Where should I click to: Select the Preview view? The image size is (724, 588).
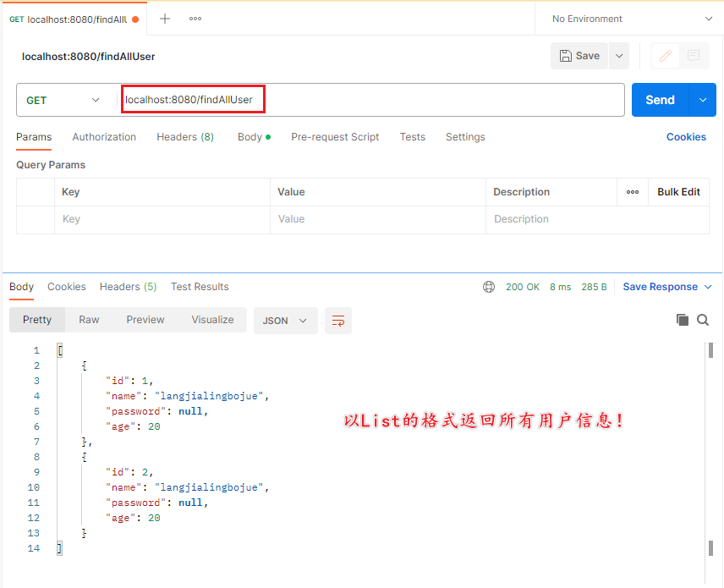click(145, 320)
